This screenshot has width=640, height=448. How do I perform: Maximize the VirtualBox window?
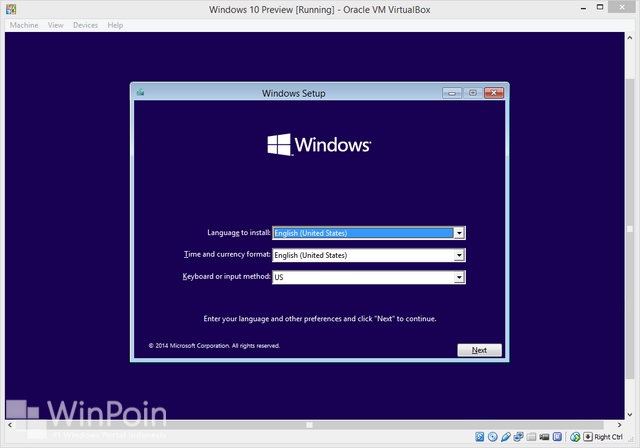coord(600,7)
